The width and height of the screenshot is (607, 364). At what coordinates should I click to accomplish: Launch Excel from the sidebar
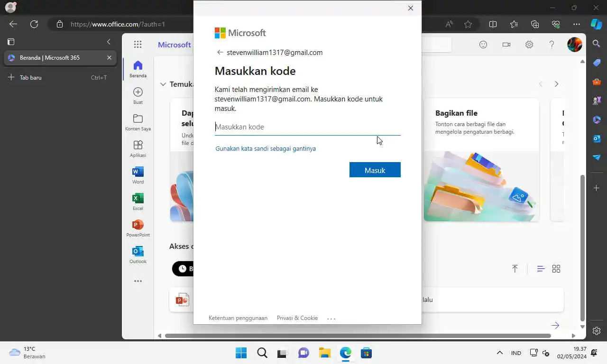click(x=138, y=201)
